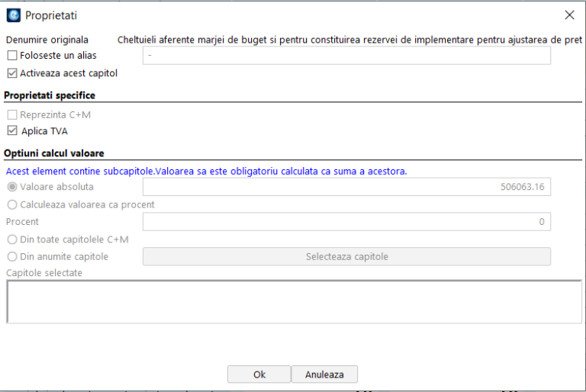Viewport: 586px width, 392px height.
Task: Choose "Calculeaza valoarea ca procent" radio button
Action: pyautogui.click(x=12, y=204)
